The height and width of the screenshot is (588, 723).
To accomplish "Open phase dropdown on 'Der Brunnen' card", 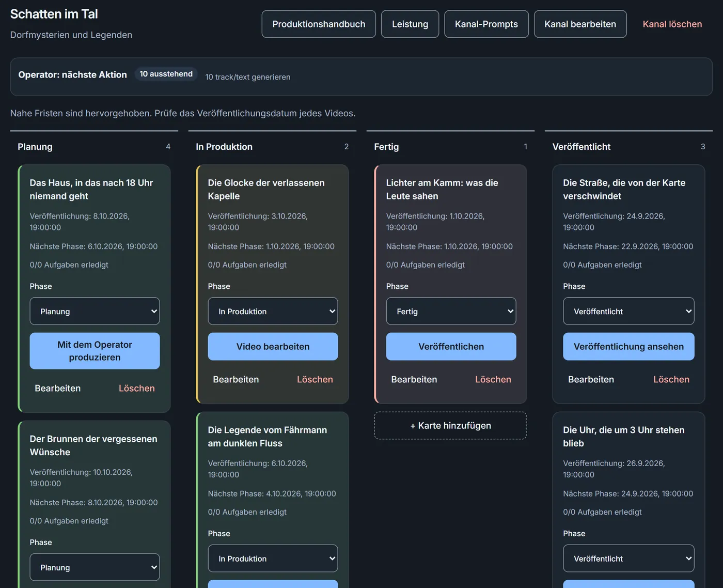I will tap(95, 567).
